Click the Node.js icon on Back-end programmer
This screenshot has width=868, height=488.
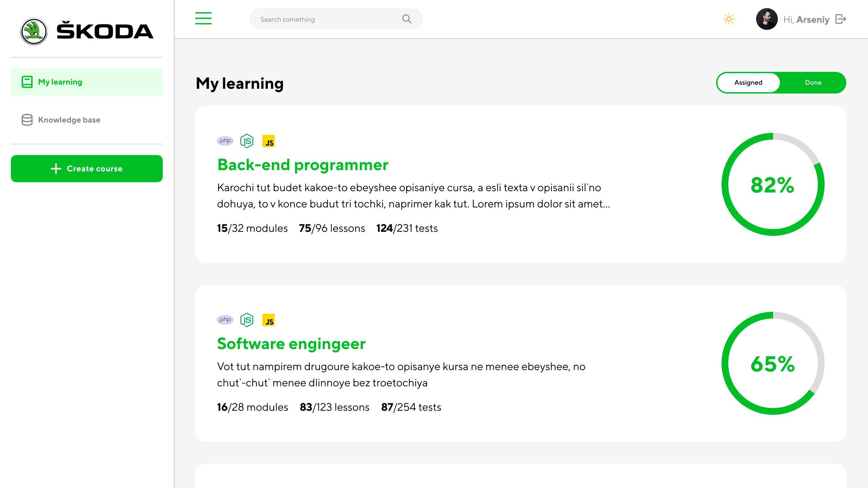click(x=247, y=141)
